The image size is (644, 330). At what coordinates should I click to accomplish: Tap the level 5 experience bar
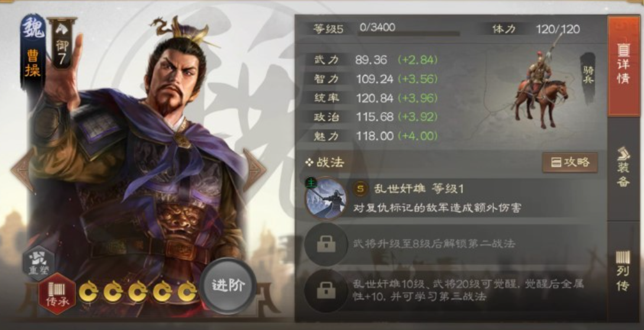(409, 30)
